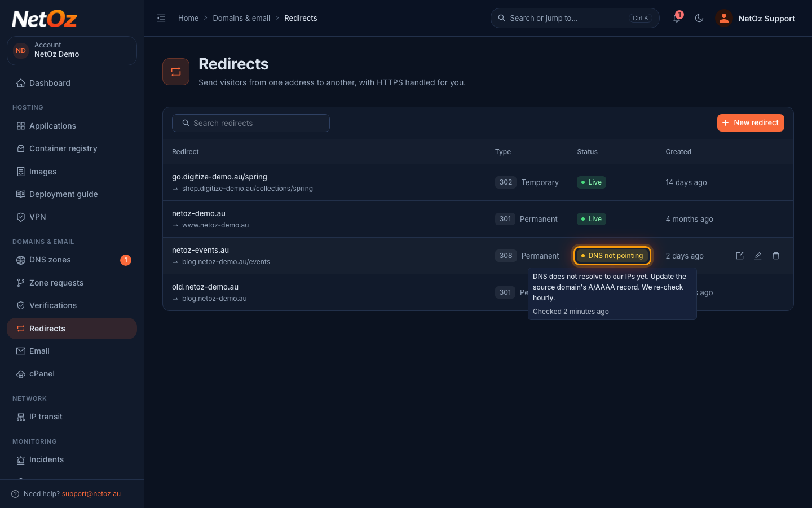812x508 pixels.
Task: Click the NetOz logo
Action: 45,19
